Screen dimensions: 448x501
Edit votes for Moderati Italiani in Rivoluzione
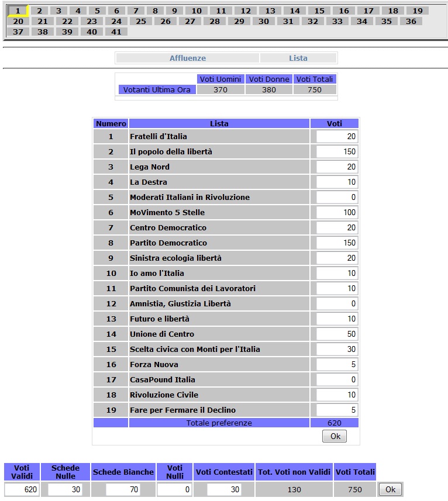coord(337,197)
